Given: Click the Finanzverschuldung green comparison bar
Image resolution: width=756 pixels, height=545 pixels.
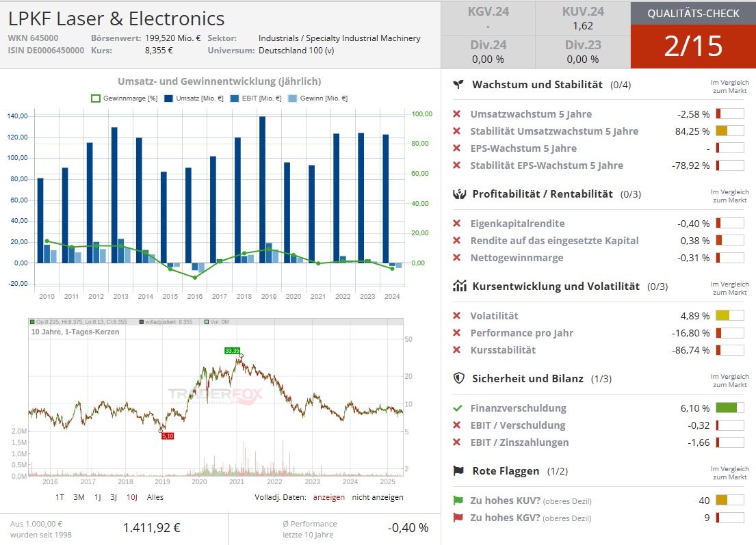Looking at the screenshot, I should (x=730, y=408).
